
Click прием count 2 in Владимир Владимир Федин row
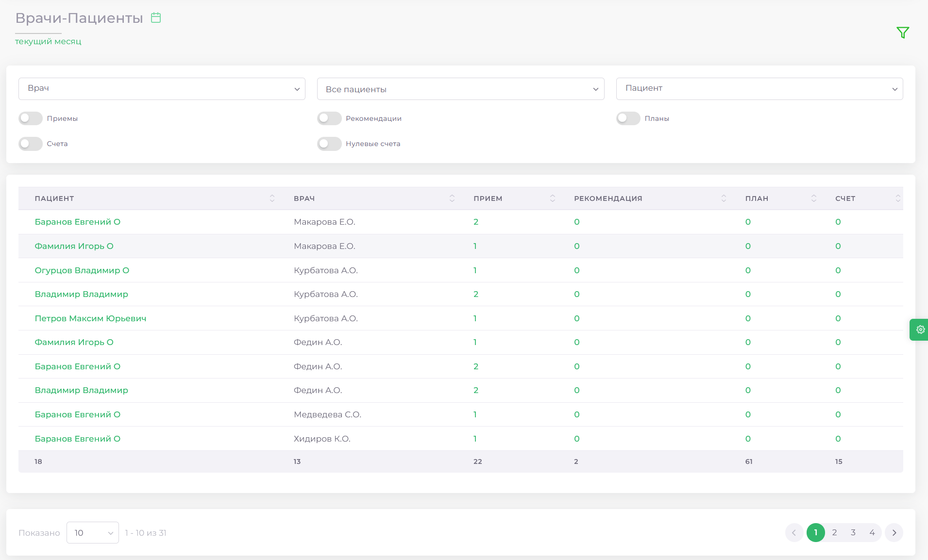476,390
